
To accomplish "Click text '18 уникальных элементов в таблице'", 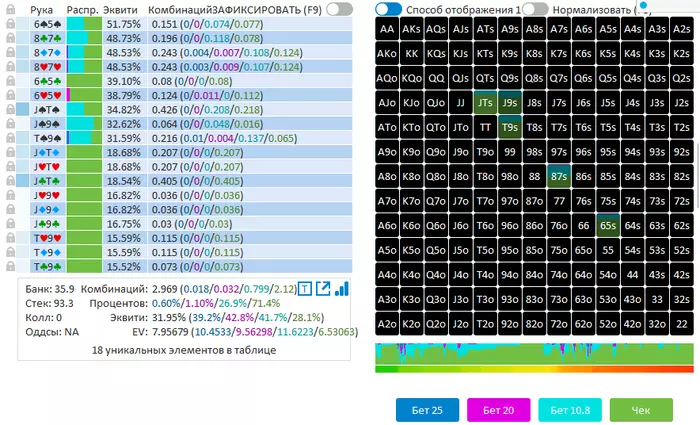I will pyautogui.click(x=184, y=350).
